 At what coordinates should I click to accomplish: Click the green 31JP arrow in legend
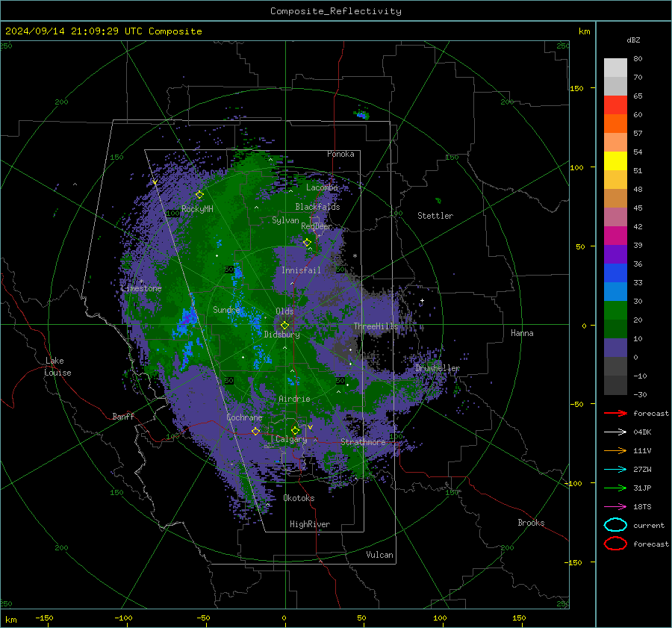click(x=615, y=488)
